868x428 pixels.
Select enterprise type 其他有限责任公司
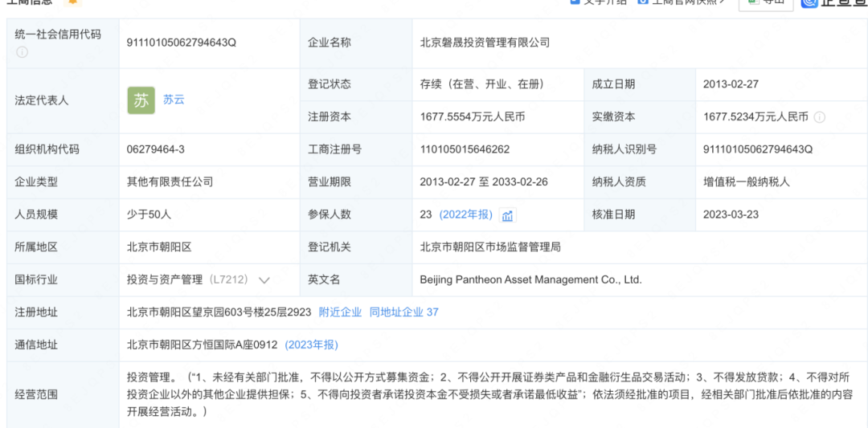pyautogui.click(x=170, y=182)
